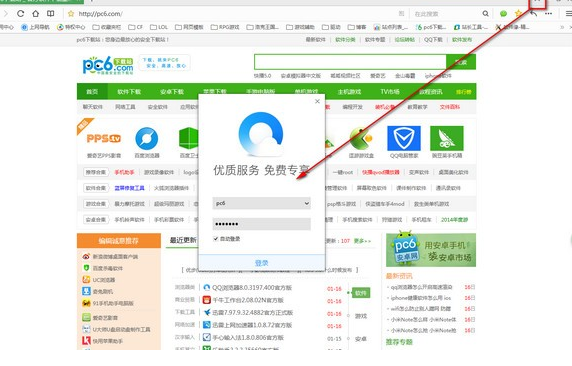Open the 更多>> link
This screenshot has height=366, width=572.
[x=362, y=241]
